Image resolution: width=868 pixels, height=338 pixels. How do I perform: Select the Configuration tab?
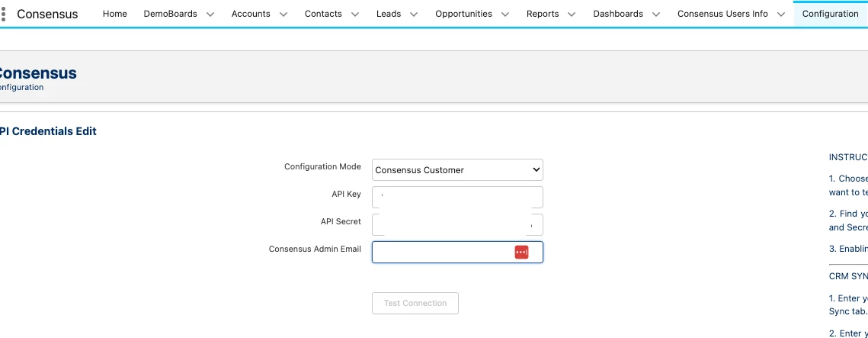tap(830, 14)
